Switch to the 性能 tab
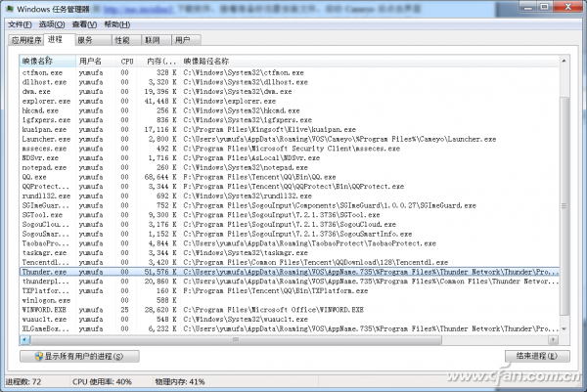The height and width of the screenshot is (392, 587). tap(126, 40)
